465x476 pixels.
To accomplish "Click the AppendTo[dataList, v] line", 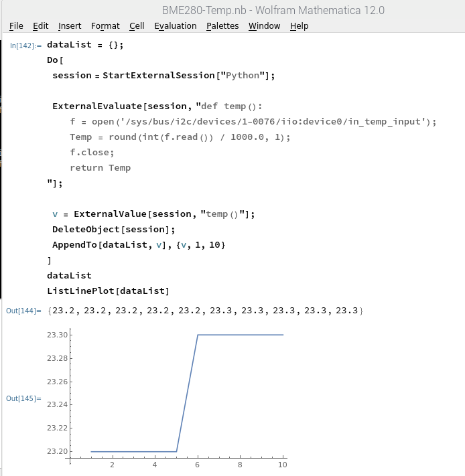I will [139, 245].
